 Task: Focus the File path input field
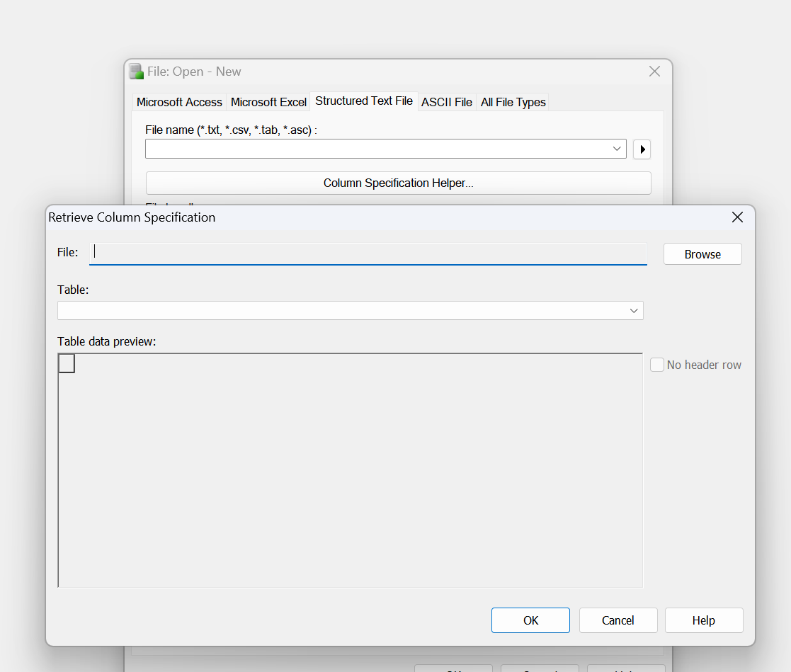point(368,254)
